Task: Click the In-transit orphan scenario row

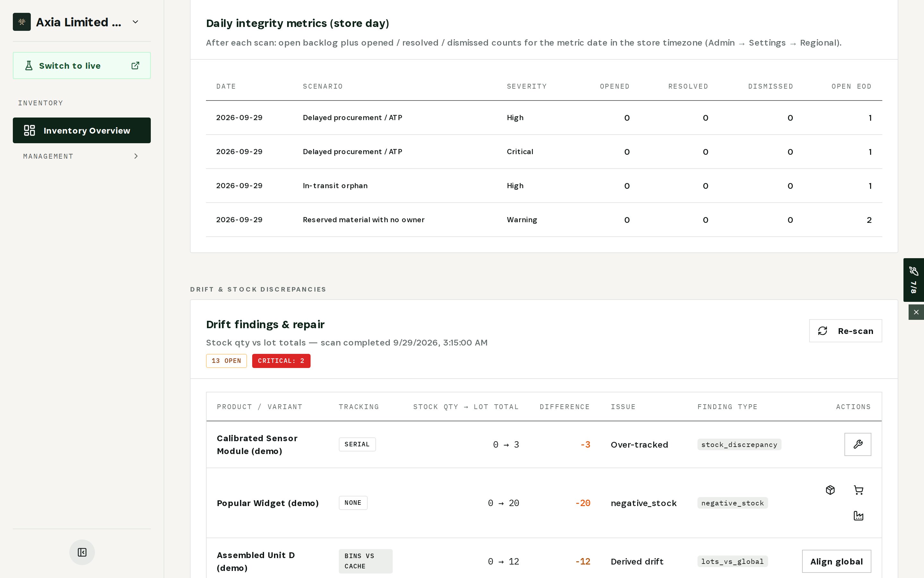Action: (x=544, y=186)
